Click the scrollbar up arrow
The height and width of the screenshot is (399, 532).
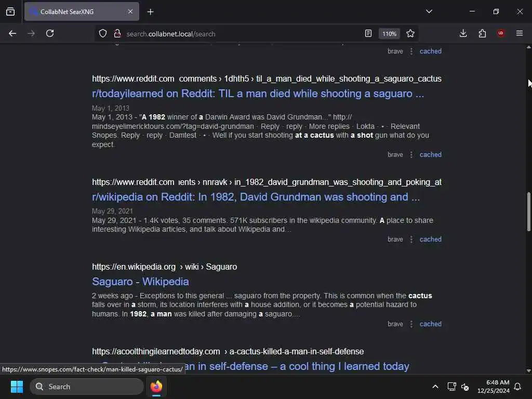528,47
